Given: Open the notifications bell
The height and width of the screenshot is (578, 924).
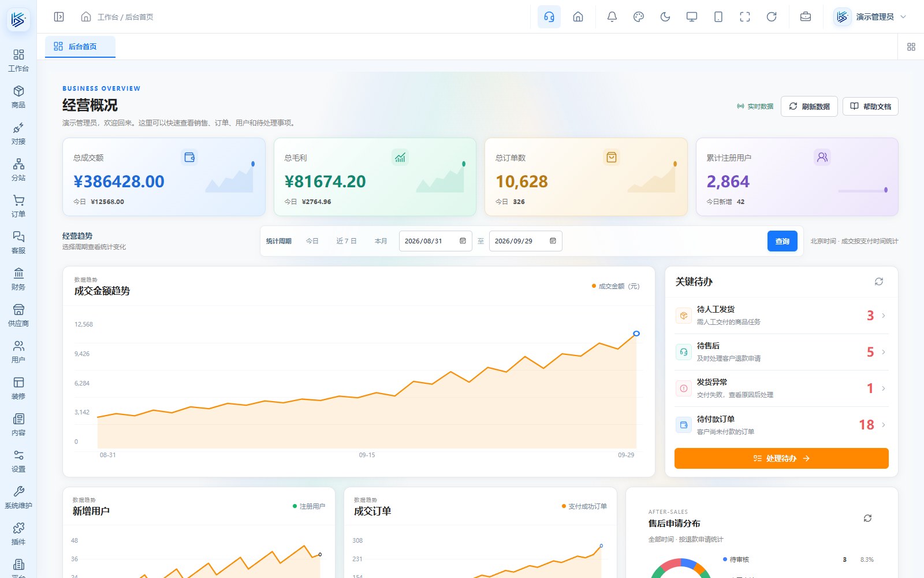Looking at the screenshot, I should pyautogui.click(x=612, y=17).
